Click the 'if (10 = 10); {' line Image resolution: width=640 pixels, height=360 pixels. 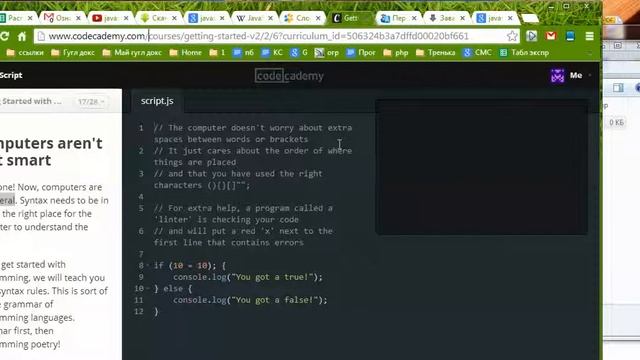coord(190,266)
